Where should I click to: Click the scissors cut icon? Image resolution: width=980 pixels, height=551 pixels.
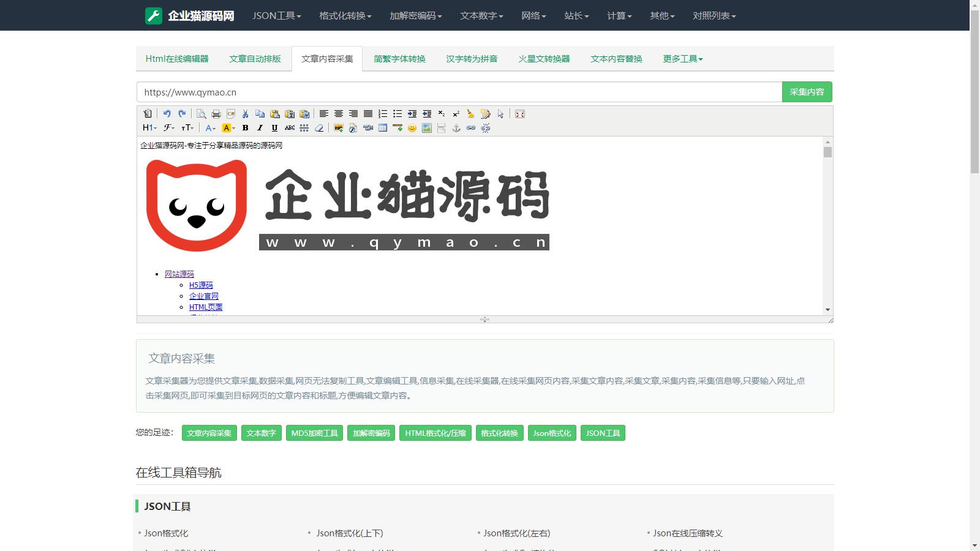tap(246, 114)
